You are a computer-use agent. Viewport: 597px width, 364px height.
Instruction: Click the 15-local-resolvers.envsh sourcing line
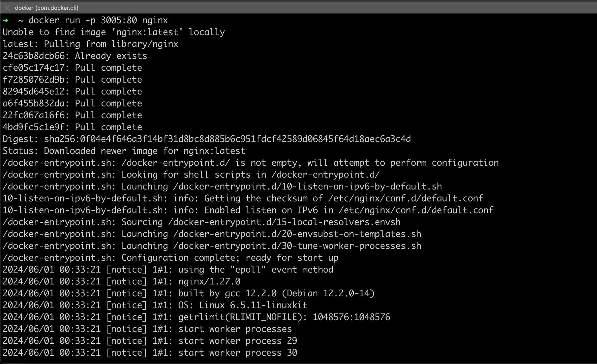coord(201,222)
